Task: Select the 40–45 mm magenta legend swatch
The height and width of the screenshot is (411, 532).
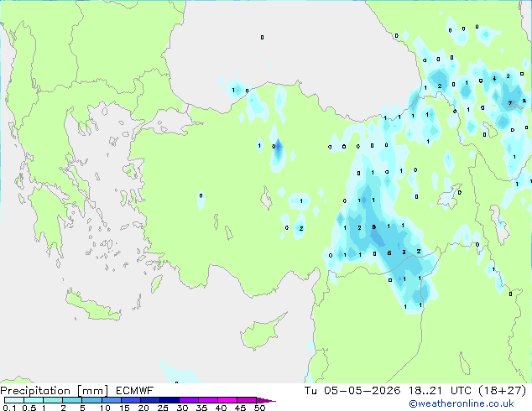Action: [227, 400]
